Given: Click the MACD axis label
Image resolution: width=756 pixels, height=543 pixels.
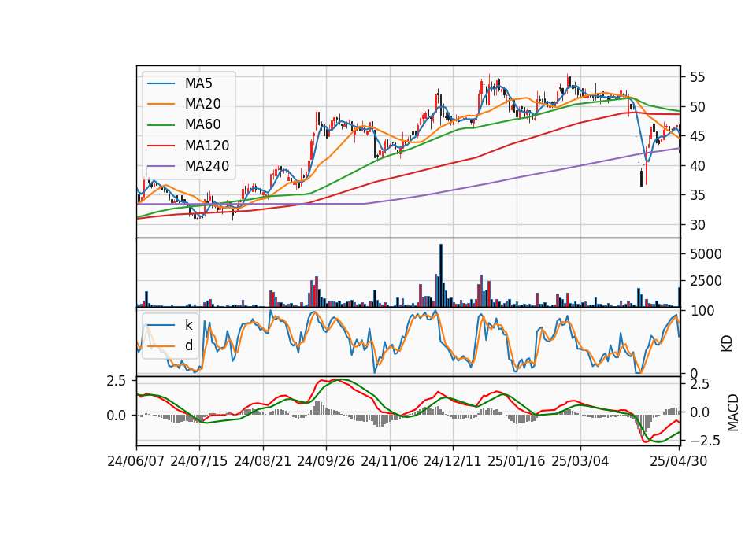Looking at the screenshot, I should click(732, 412).
